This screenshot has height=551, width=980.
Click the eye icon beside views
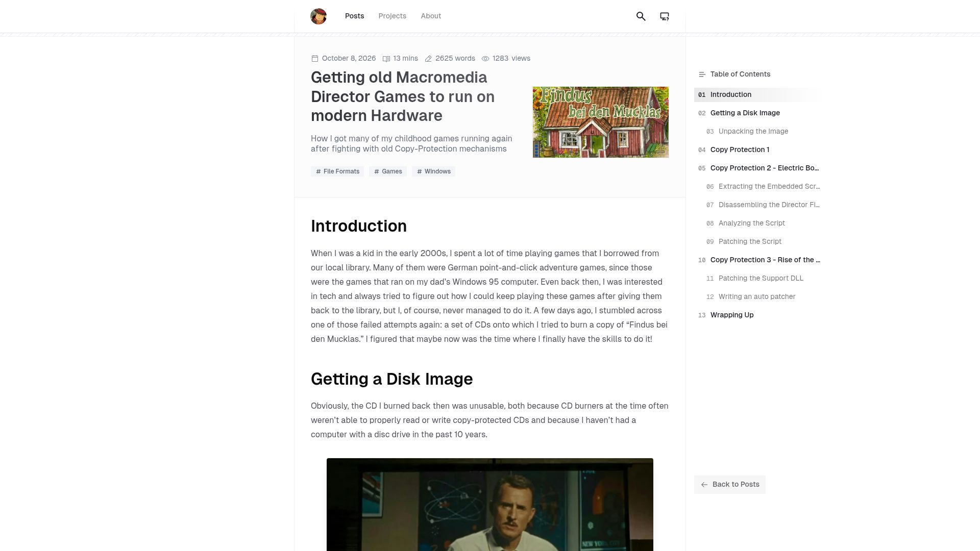click(x=485, y=59)
